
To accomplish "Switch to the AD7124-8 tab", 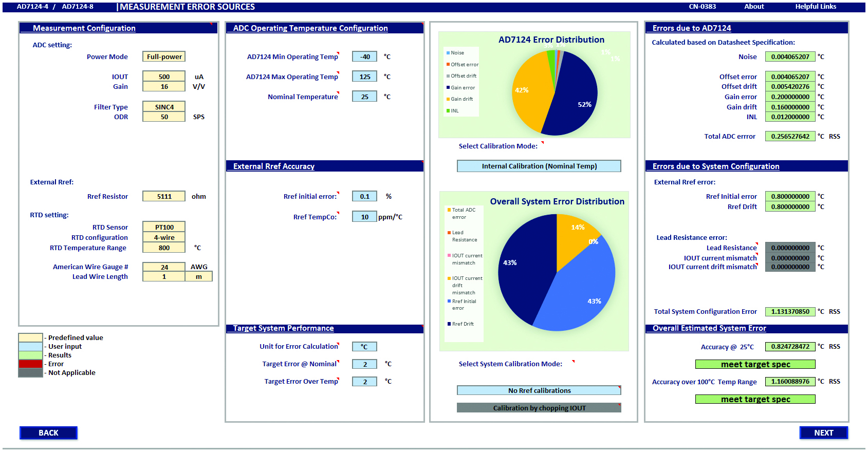I will (78, 7).
